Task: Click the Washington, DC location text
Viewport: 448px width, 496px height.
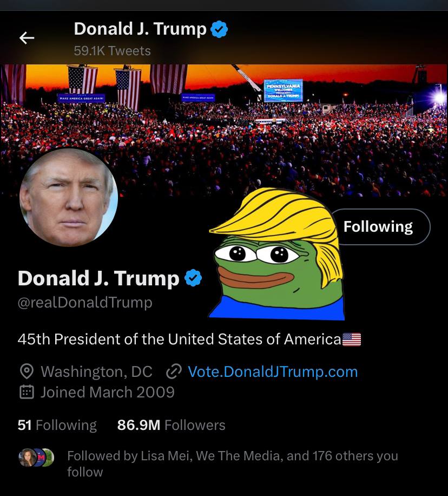Action: click(x=96, y=371)
